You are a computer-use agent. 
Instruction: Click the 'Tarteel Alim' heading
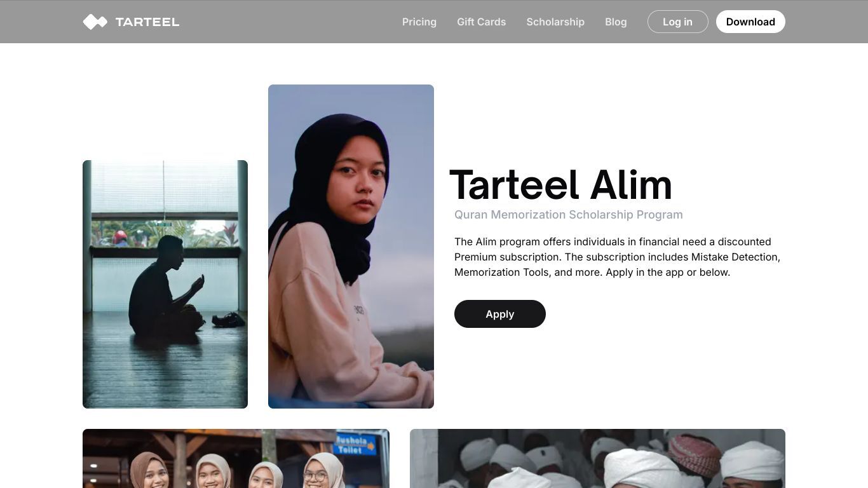(x=560, y=185)
